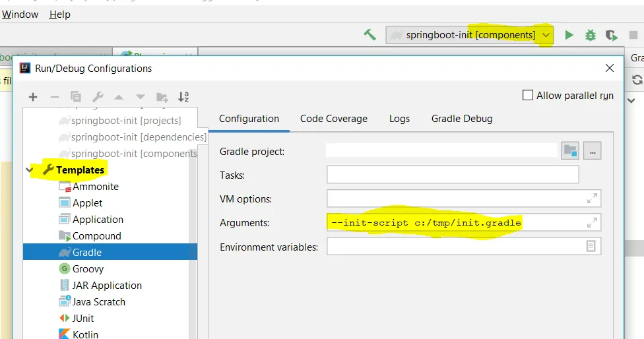Open the Help menu
Image resolution: width=644 pixels, height=339 pixels.
pyautogui.click(x=60, y=15)
